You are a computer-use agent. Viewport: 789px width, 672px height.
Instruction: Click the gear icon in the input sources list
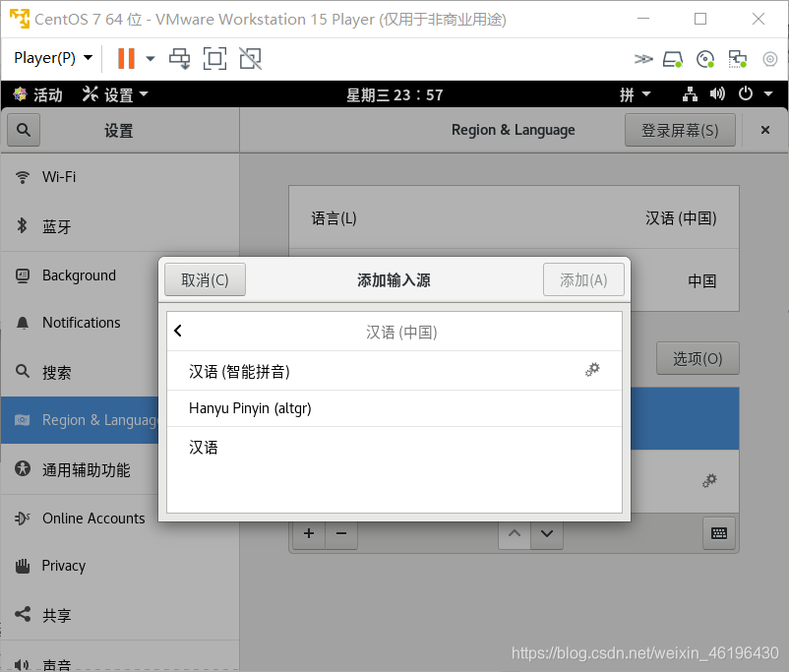[x=709, y=481]
